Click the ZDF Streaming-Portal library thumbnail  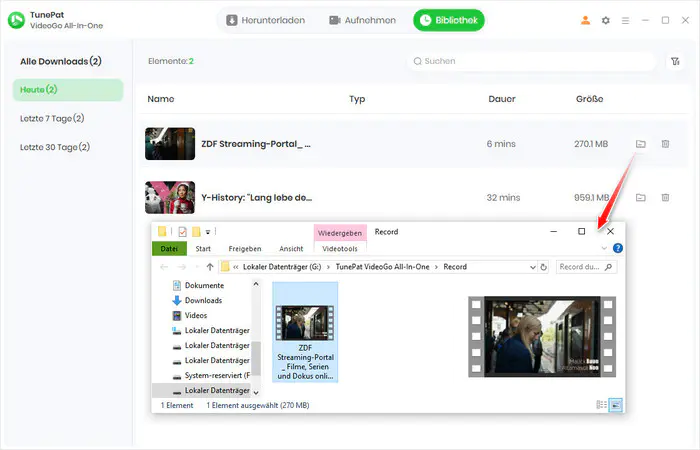(x=170, y=144)
